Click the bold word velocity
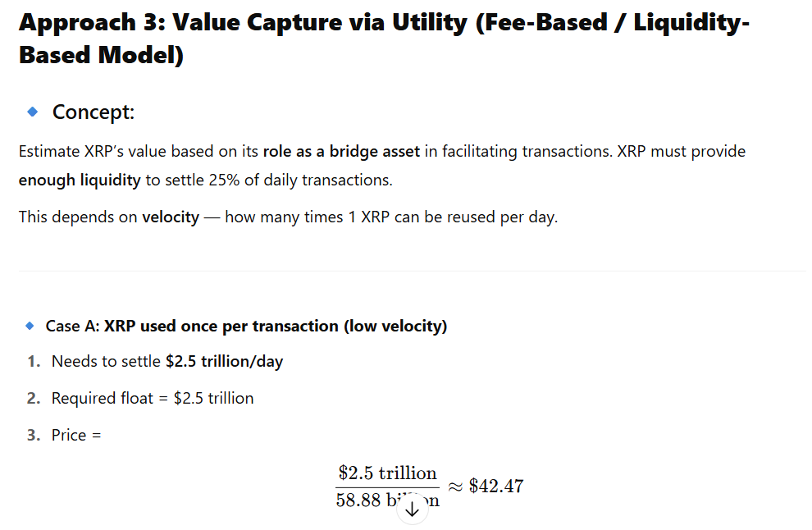The image size is (812, 530). click(171, 217)
